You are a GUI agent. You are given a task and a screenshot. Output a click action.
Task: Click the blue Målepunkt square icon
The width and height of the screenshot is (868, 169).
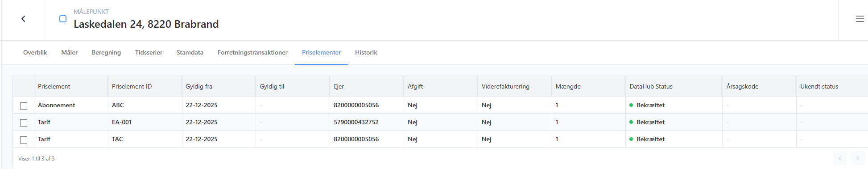[63, 19]
